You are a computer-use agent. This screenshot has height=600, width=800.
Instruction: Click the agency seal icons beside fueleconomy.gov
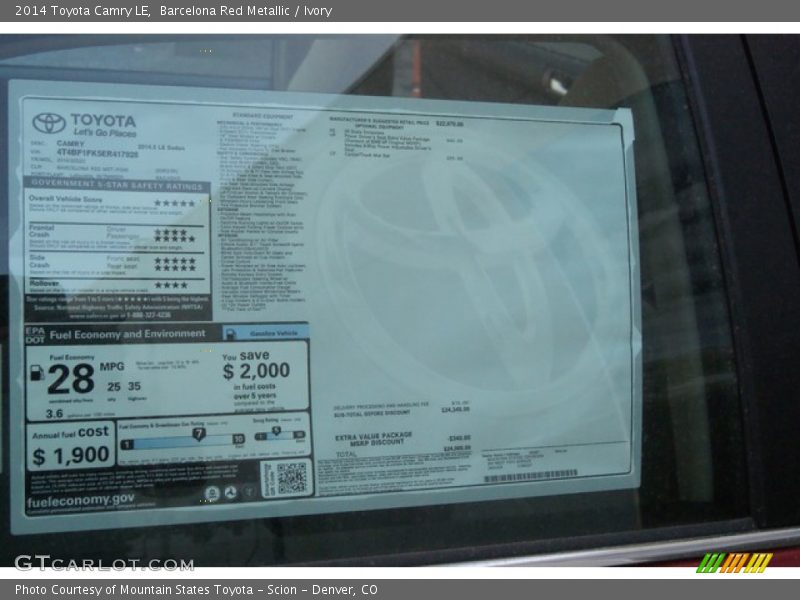[231, 493]
